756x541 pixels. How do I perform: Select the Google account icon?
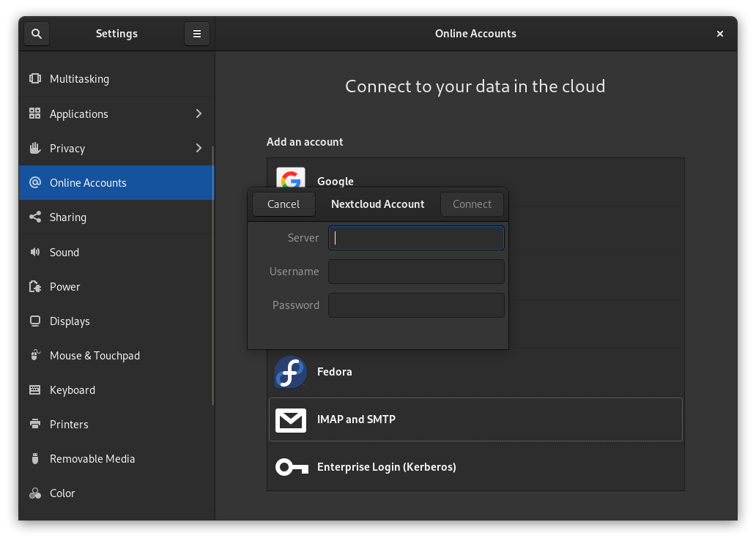coord(290,179)
